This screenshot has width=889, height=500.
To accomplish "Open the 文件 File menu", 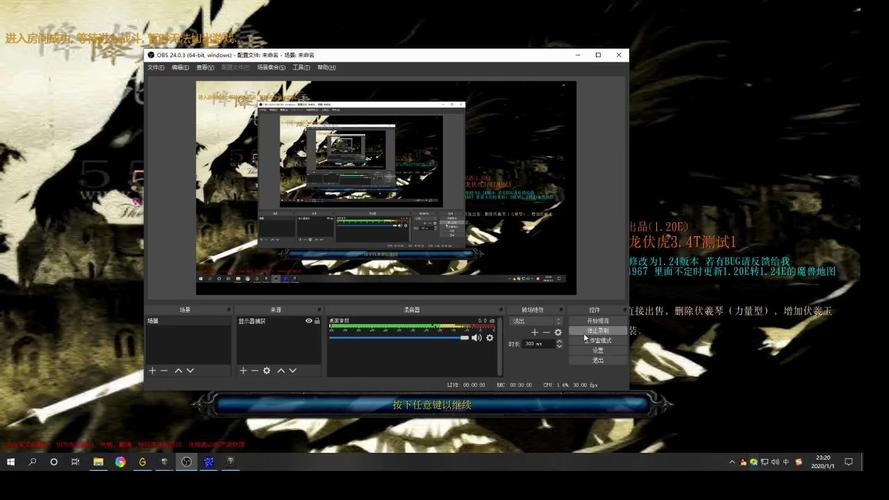I will (x=156, y=67).
